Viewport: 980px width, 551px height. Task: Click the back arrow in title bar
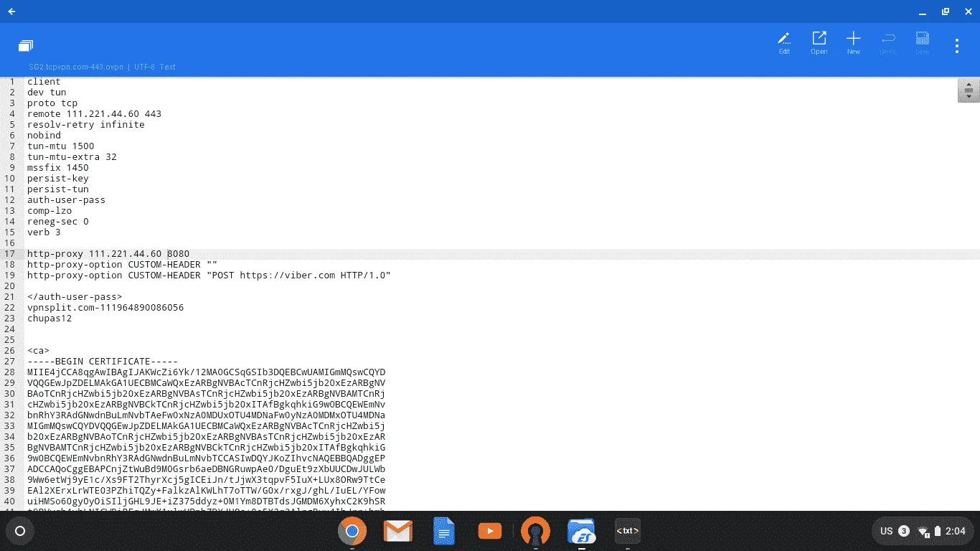[x=11, y=11]
